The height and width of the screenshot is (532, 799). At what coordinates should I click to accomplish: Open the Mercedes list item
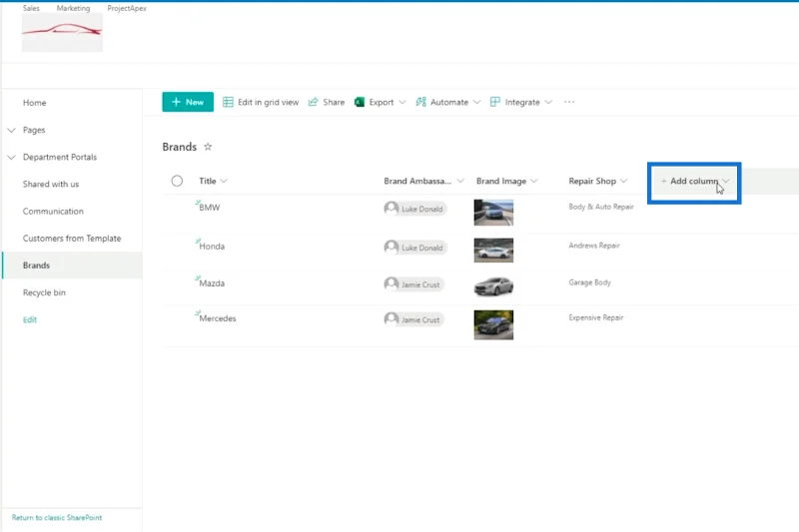coord(218,318)
